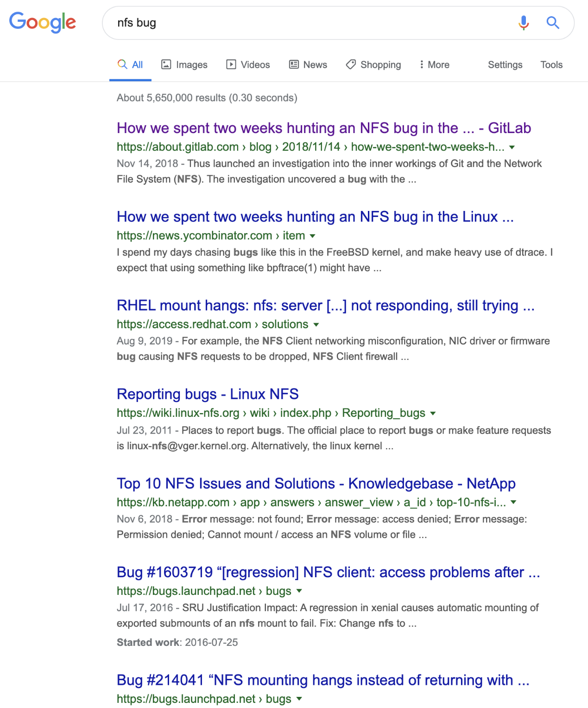Click inside the search box
Viewport: 588px width, 708px height.
coord(306,23)
